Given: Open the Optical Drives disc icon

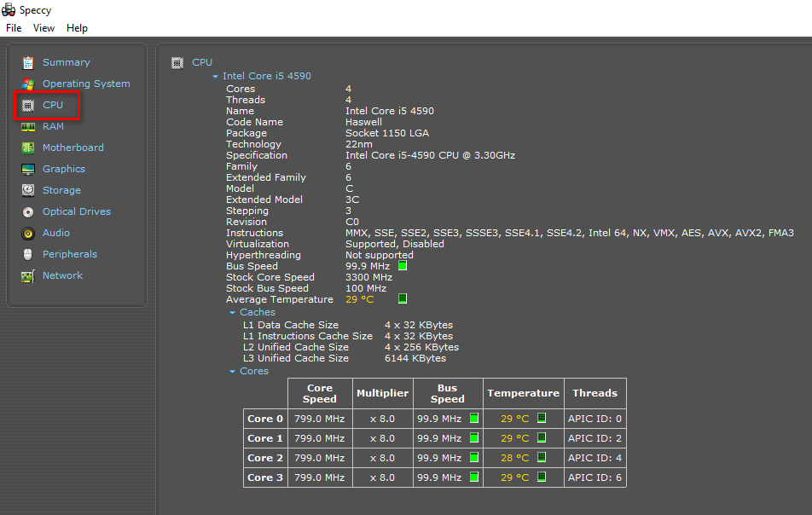Looking at the screenshot, I should (x=28, y=212).
